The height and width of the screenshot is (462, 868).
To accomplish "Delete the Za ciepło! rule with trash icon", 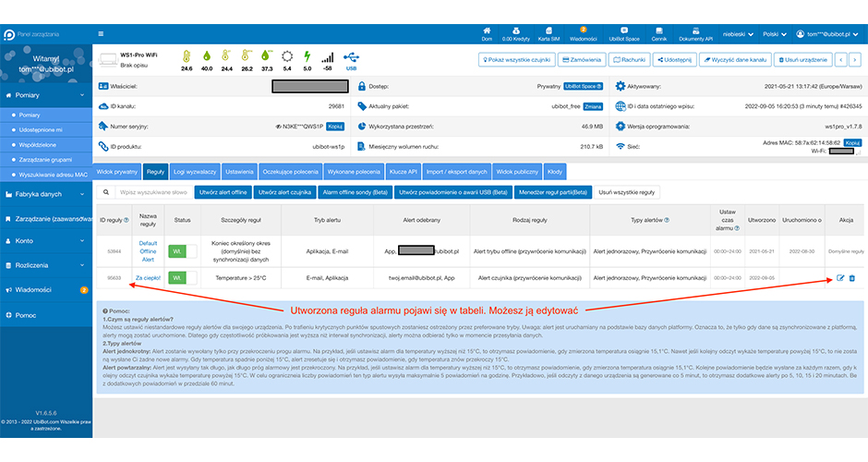I will tap(852, 278).
